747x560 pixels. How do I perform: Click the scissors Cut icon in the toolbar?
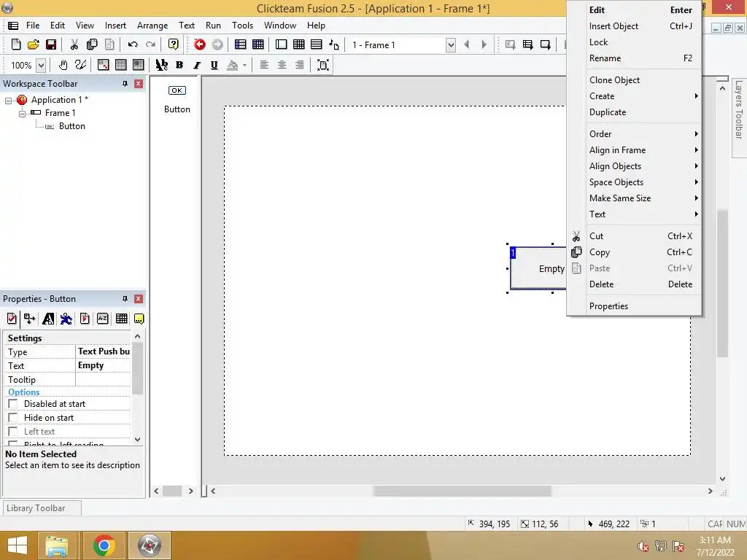click(74, 44)
